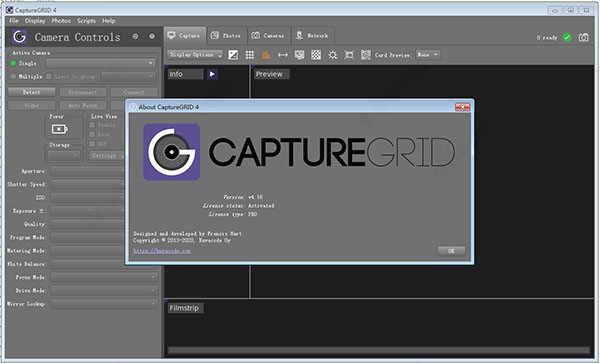Click the Filmstrip horizontal scrollbar

click(x=379, y=350)
